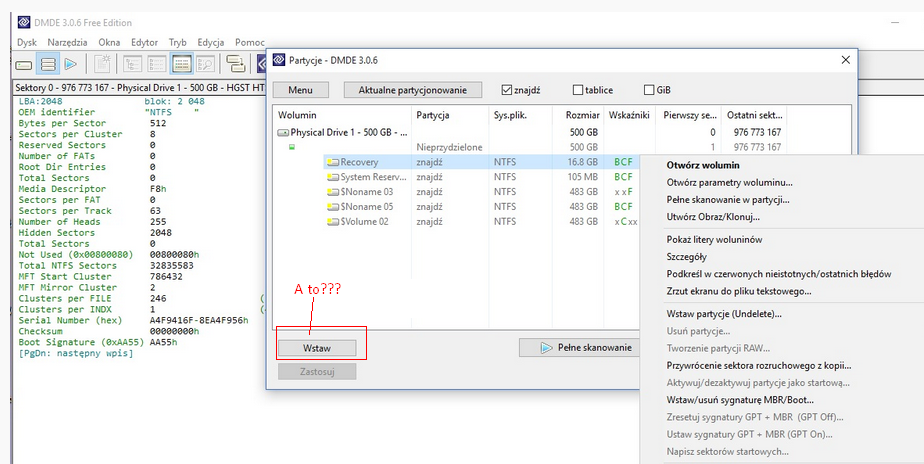Click the DMDE app logo in main title bar
This screenshot has height=464, width=924.
click(x=24, y=22)
